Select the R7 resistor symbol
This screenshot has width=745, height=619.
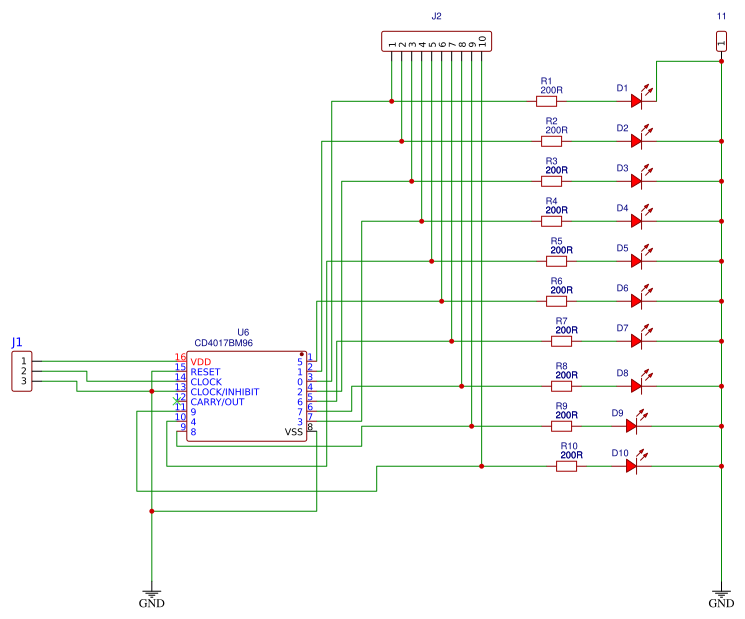pyautogui.click(x=562, y=341)
